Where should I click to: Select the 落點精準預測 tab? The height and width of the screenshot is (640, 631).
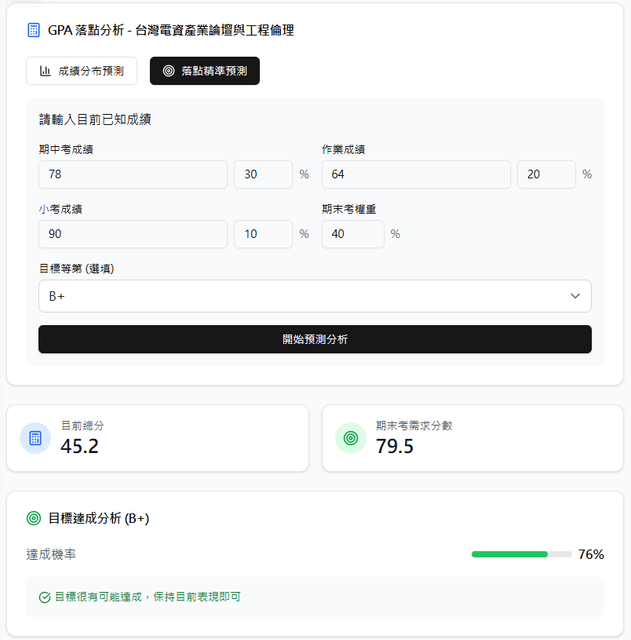pos(204,71)
